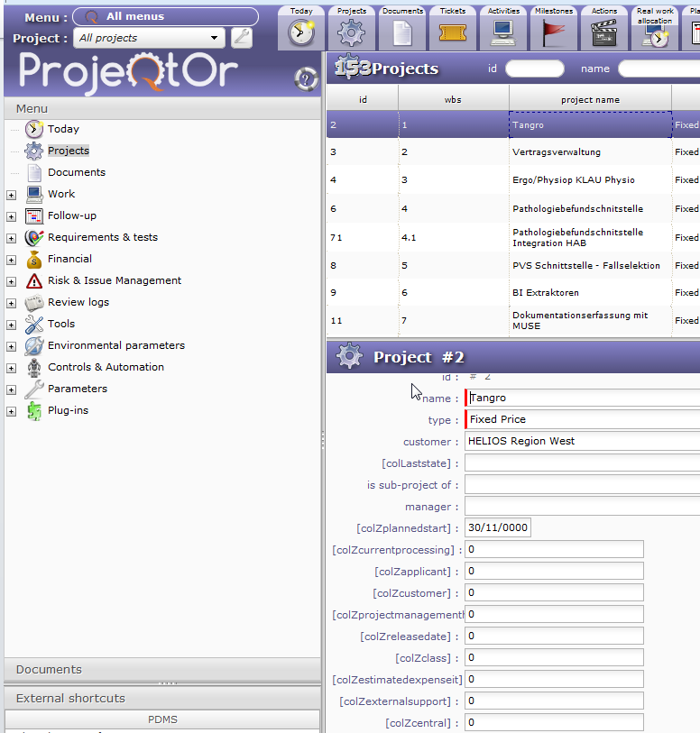Expand the Financial menu section
The width and height of the screenshot is (700, 733).
tap(11, 259)
